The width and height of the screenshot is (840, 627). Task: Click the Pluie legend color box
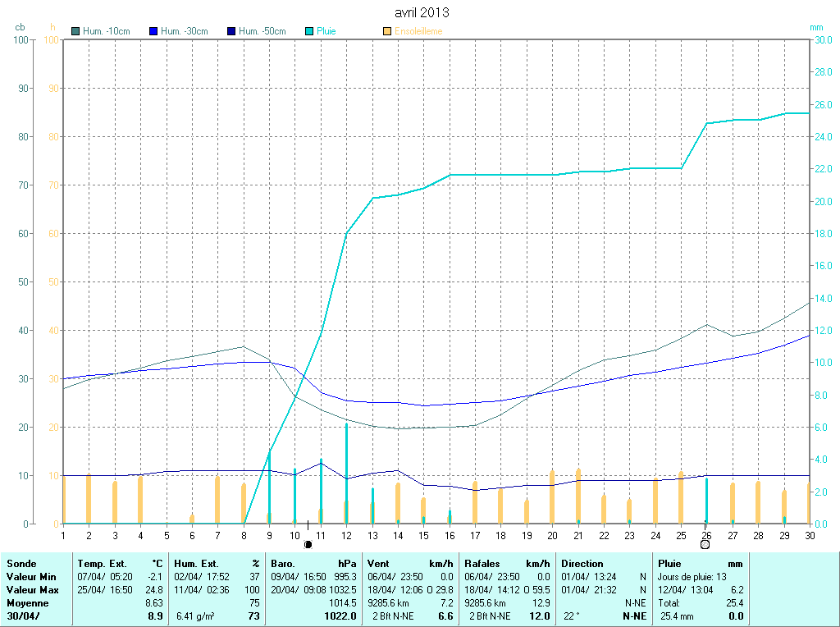tap(309, 31)
